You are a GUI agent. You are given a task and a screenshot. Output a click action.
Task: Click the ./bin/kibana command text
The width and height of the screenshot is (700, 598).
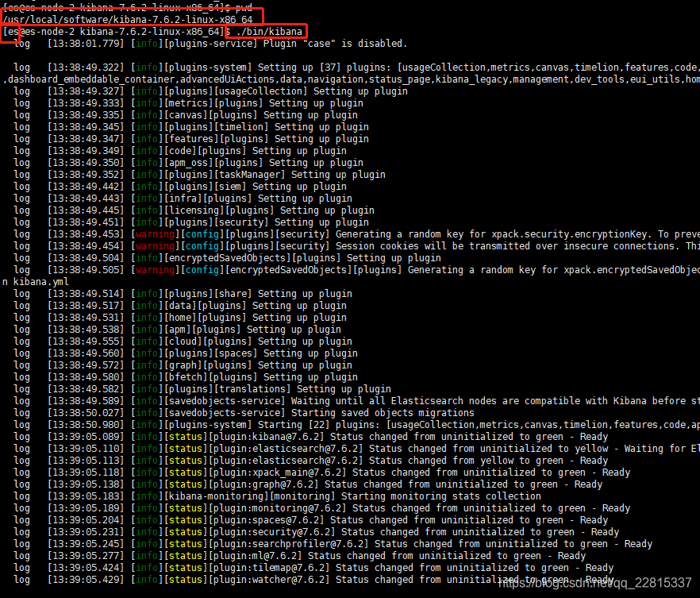[x=269, y=32]
